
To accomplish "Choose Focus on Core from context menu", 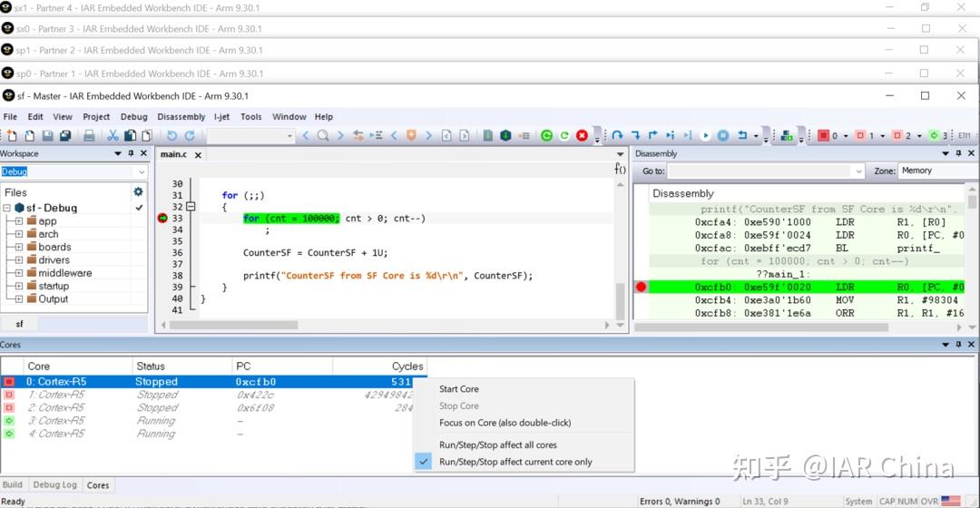I will coord(505,423).
